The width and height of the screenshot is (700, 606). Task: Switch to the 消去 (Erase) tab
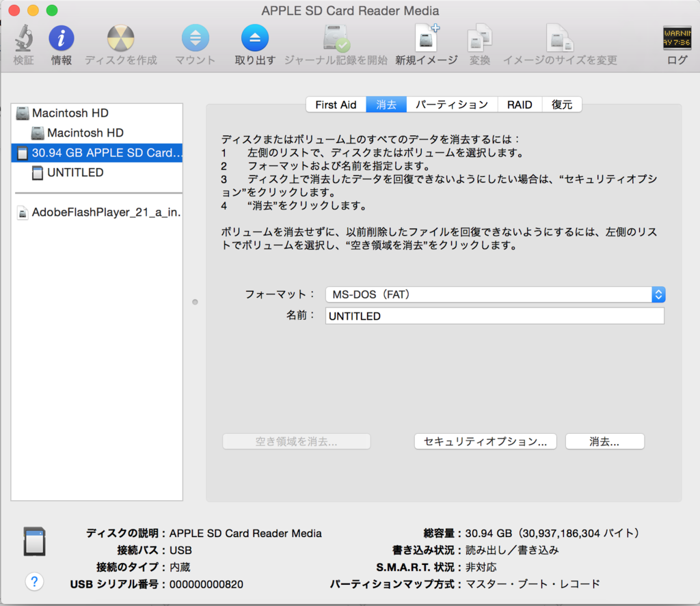tap(386, 105)
